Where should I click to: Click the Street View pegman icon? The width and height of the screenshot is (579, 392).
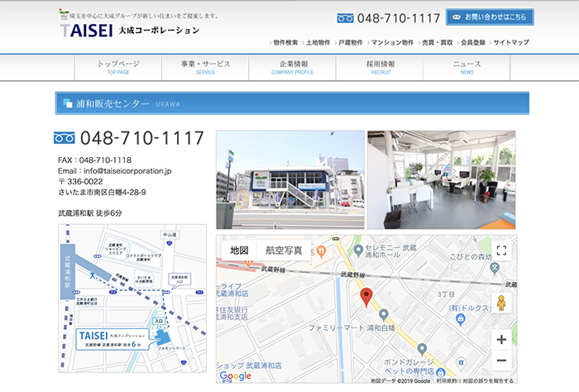pyautogui.click(x=501, y=303)
